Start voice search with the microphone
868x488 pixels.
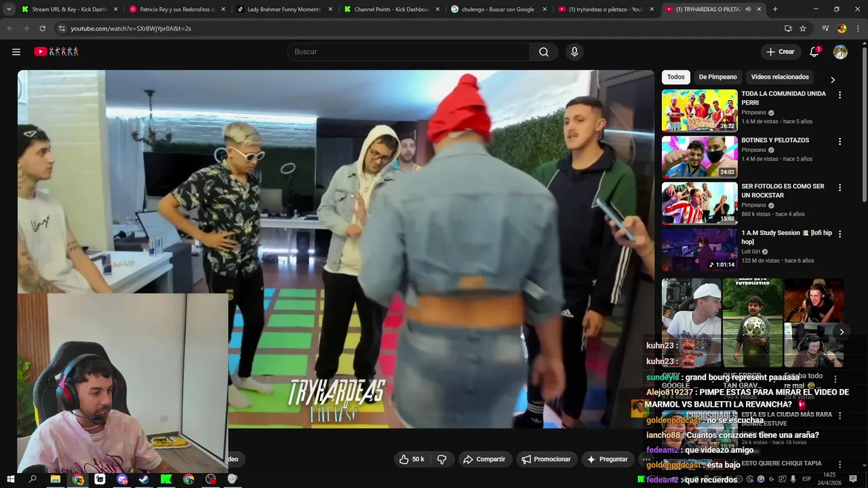coord(574,52)
